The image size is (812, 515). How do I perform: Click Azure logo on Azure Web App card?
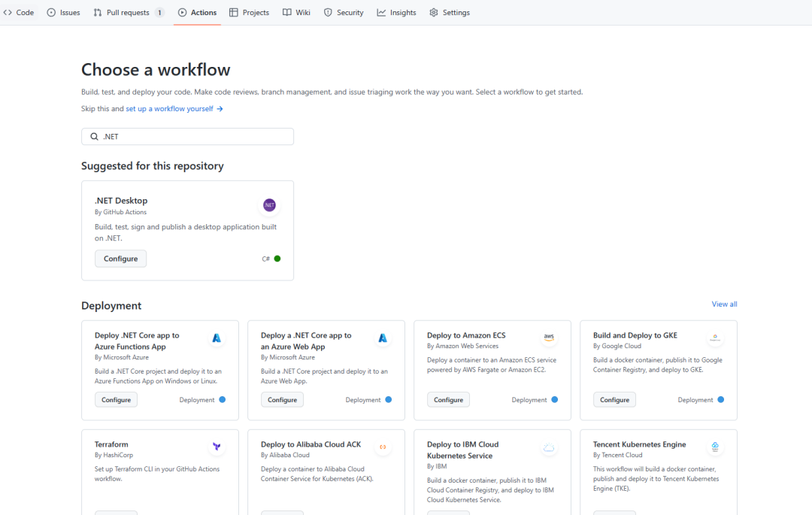(383, 338)
